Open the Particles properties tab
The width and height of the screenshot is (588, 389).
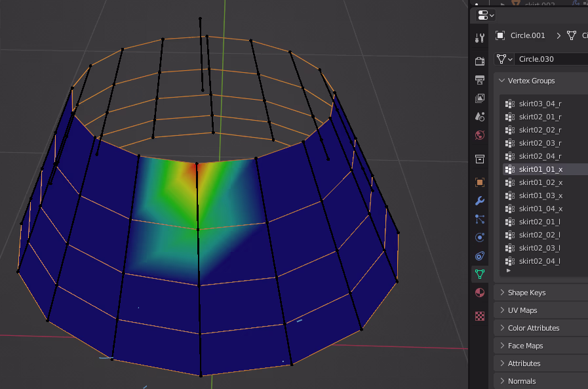[x=480, y=219]
